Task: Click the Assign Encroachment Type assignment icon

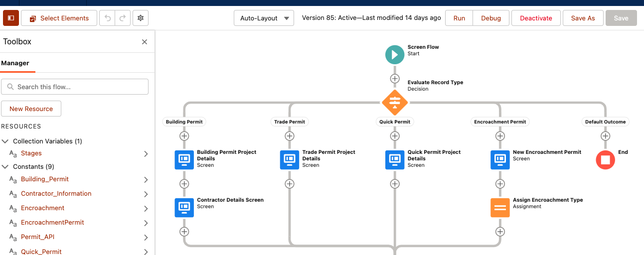Action: (500, 208)
